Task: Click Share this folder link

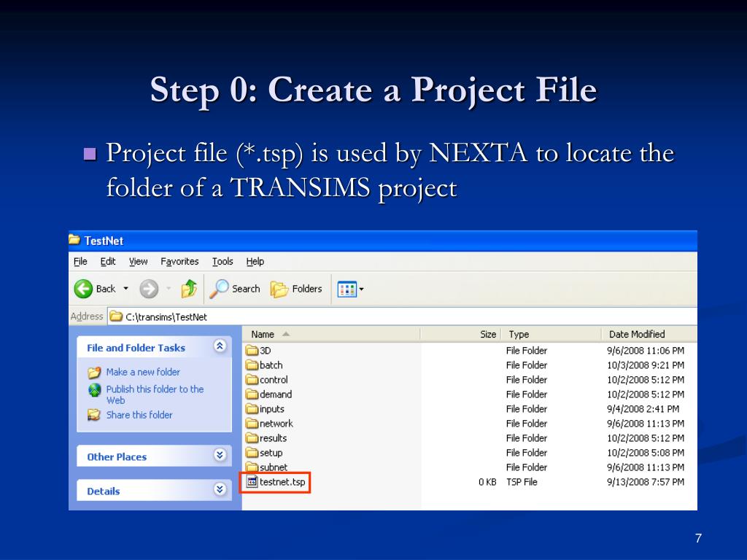Action: 139,415
